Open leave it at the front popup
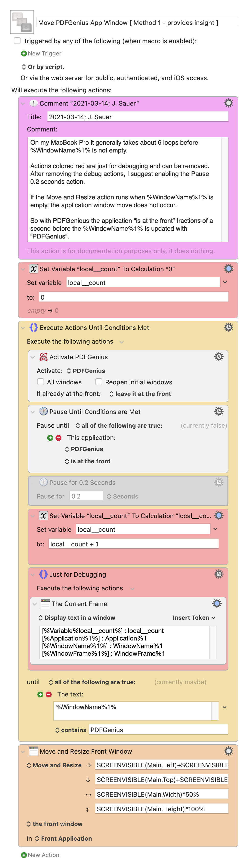 click(140, 394)
